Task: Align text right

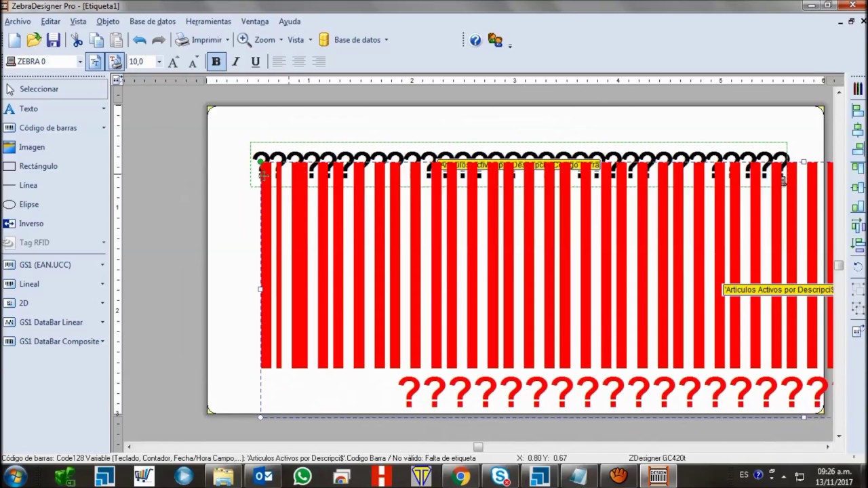Action: [x=319, y=62]
